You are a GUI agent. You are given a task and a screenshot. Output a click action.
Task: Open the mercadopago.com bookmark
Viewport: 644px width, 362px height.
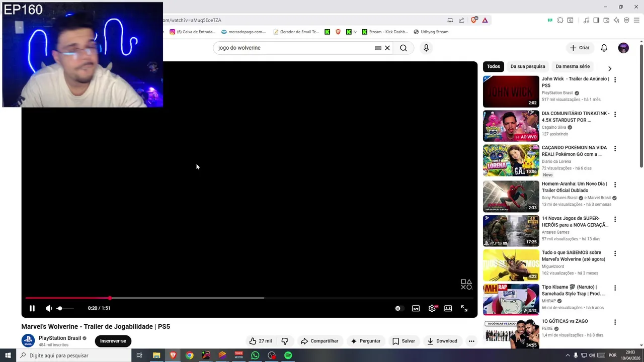pyautogui.click(x=243, y=32)
